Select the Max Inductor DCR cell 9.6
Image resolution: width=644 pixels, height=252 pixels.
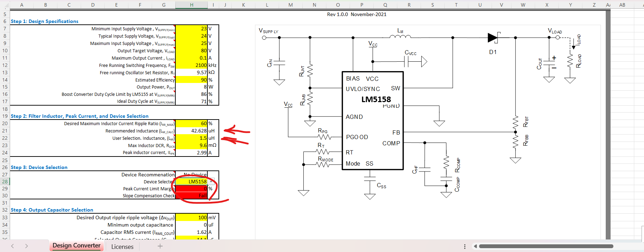(191, 145)
